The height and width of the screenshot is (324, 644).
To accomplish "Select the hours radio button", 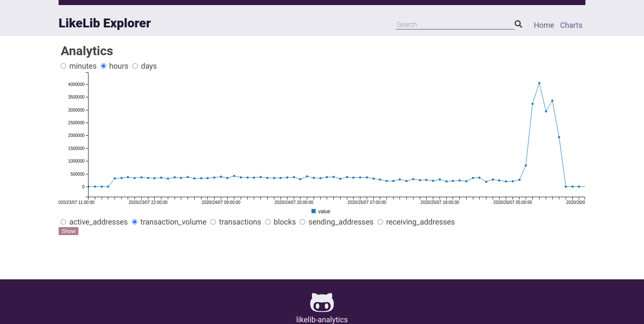I will [x=103, y=66].
